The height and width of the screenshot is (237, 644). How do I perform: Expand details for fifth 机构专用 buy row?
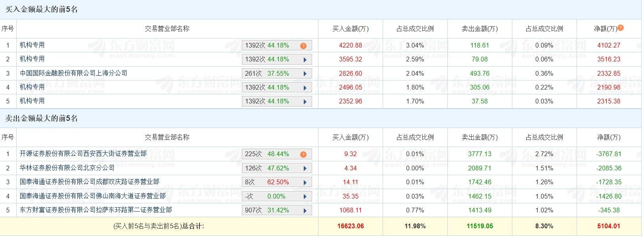(305, 101)
